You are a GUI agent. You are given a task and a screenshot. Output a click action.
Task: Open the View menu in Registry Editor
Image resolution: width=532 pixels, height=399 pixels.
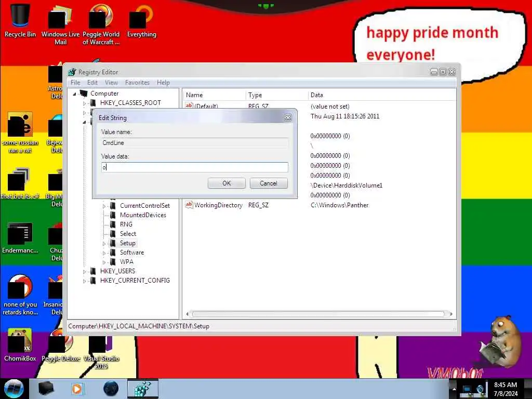(111, 83)
